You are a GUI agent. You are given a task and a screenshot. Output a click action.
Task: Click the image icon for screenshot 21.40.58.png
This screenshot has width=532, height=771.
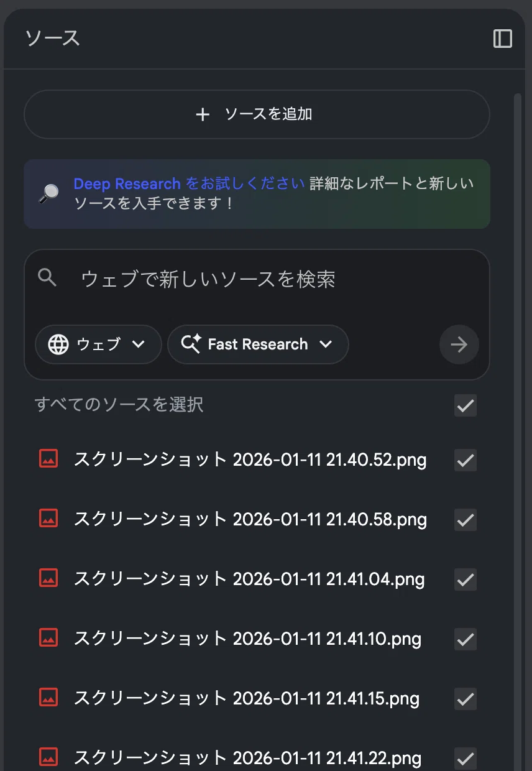(x=48, y=518)
